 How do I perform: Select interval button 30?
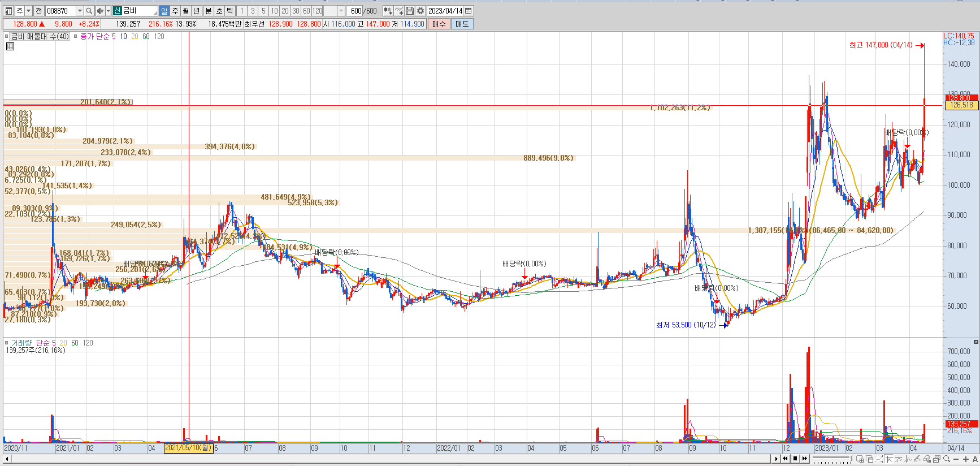(296, 11)
